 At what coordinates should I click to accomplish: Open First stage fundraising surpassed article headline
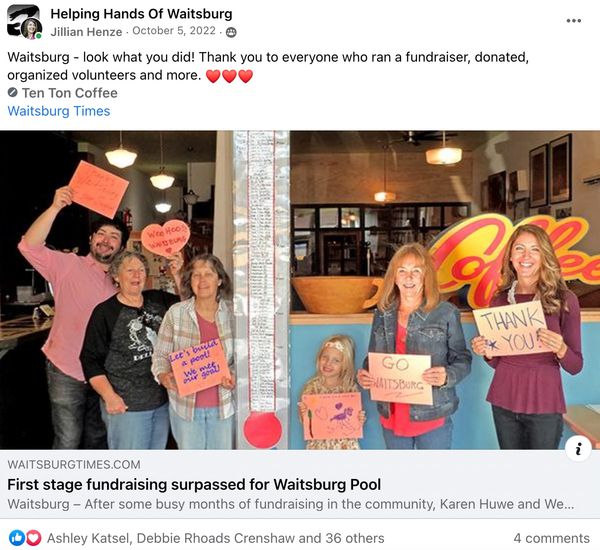pyautogui.click(x=194, y=485)
